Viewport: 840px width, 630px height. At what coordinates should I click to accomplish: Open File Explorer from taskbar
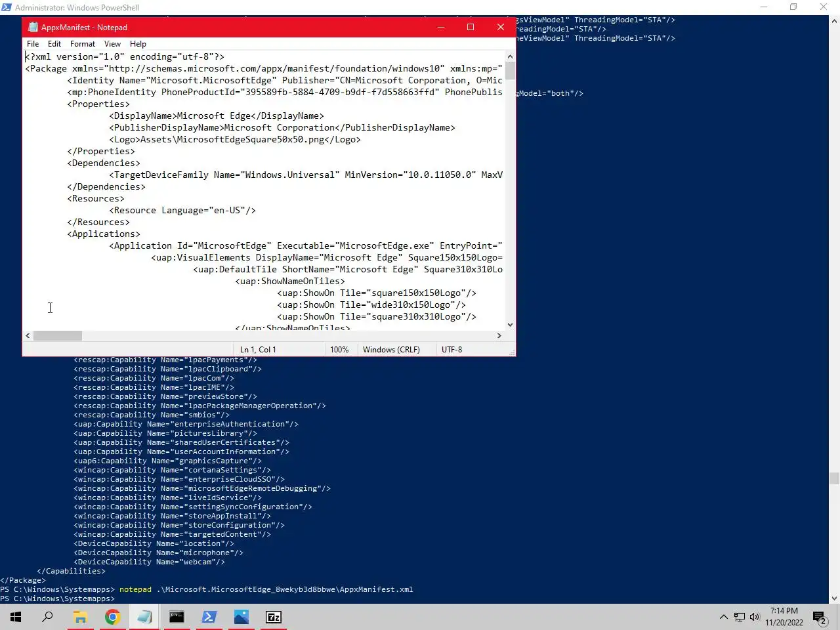[80, 617]
